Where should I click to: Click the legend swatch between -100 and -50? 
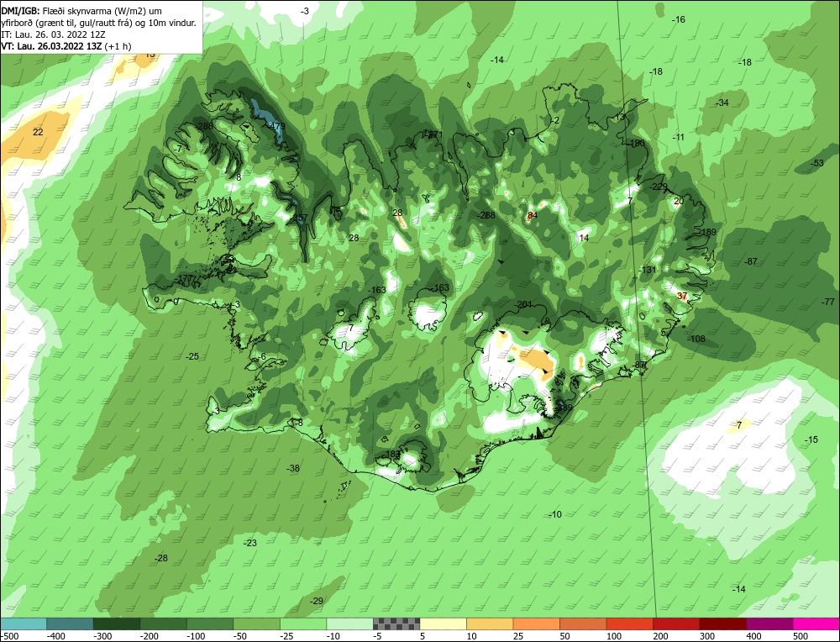pyautogui.click(x=210, y=624)
